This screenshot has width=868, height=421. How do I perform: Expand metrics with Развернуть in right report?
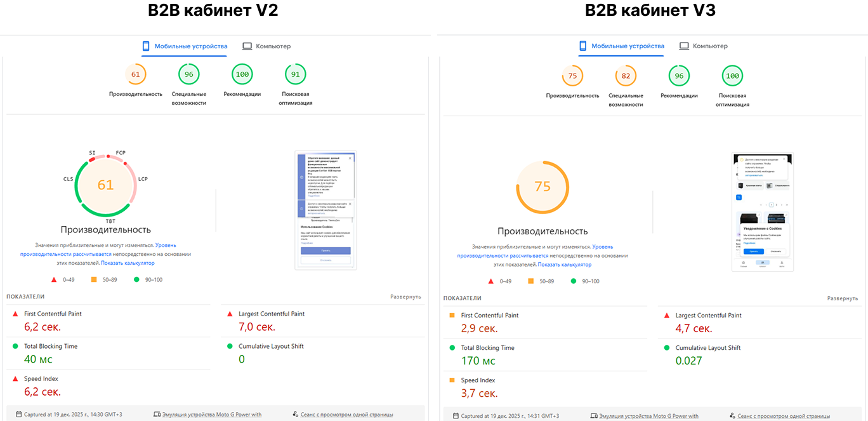coord(842,298)
